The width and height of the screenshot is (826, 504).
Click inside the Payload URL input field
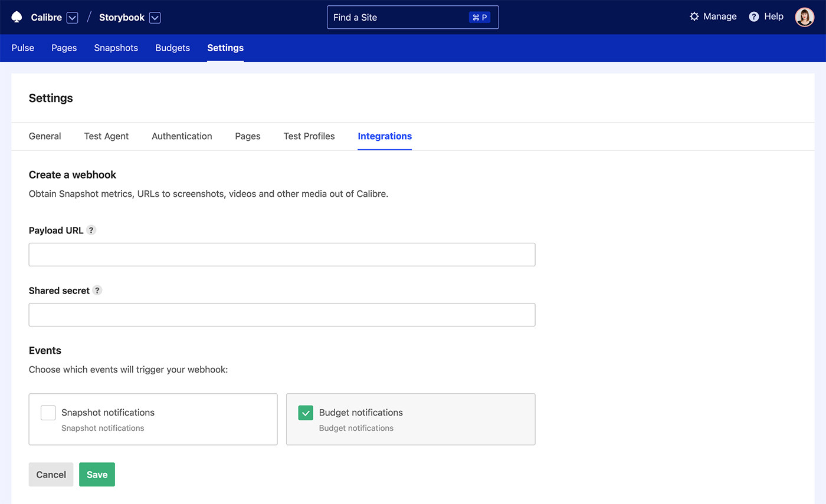tap(282, 254)
